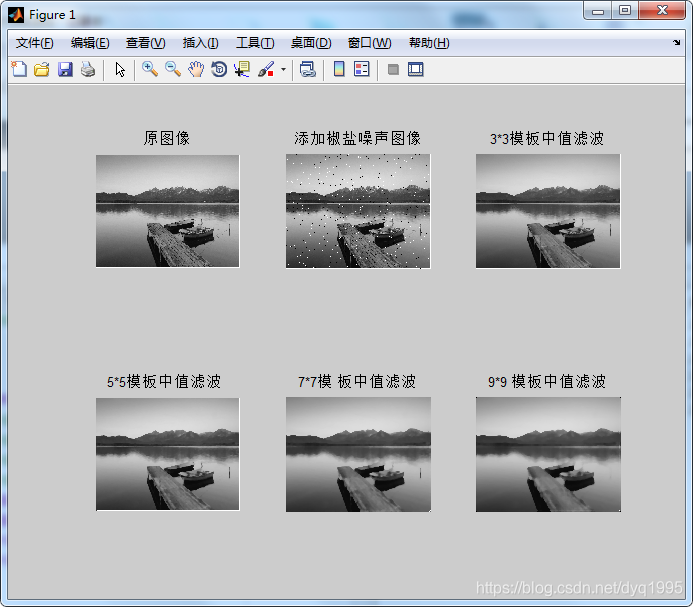Viewport: 693px width, 607px height.
Task: Click the title text 添加椒盐噪声图像
Action: 358,138
